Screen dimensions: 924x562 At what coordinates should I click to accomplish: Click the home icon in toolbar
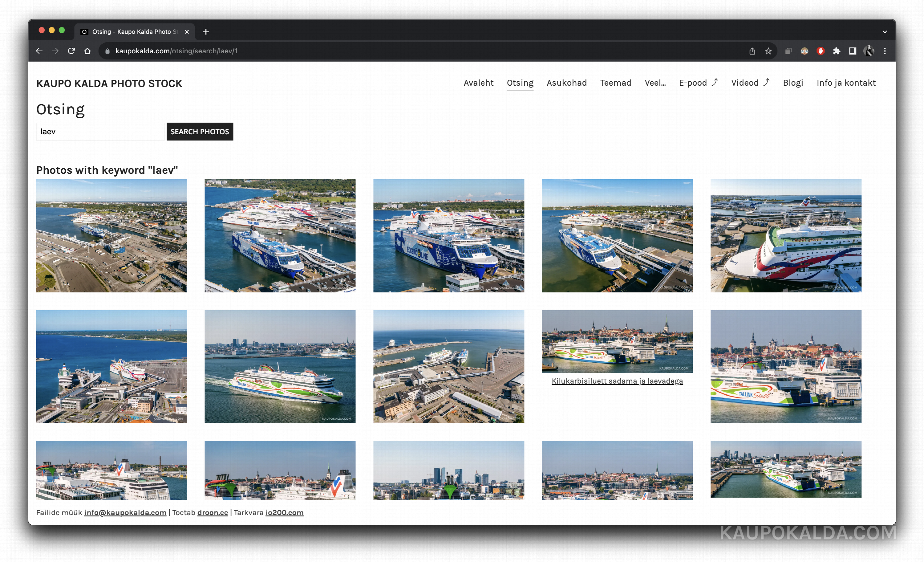[87, 51]
